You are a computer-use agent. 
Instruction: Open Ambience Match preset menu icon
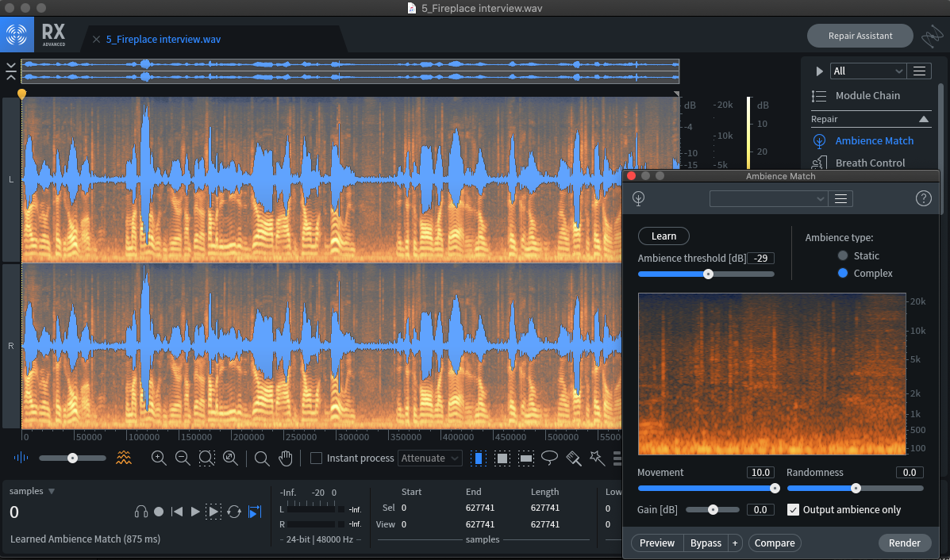click(840, 198)
